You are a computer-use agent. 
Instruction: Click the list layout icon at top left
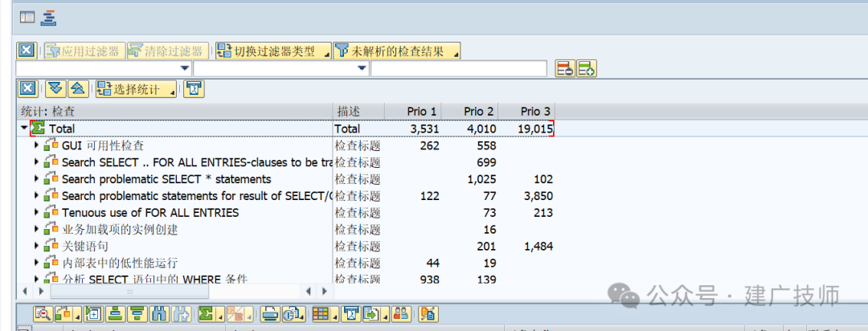(27, 18)
